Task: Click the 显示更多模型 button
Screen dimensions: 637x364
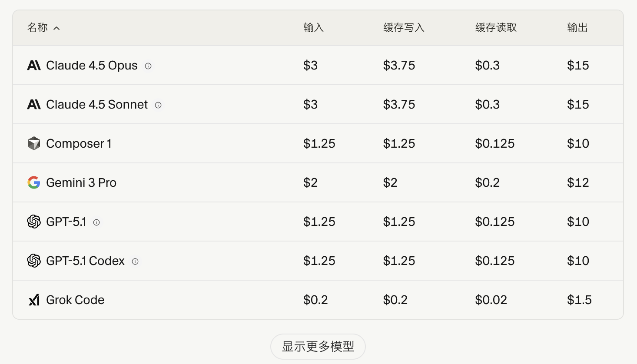Action: point(318,346)
